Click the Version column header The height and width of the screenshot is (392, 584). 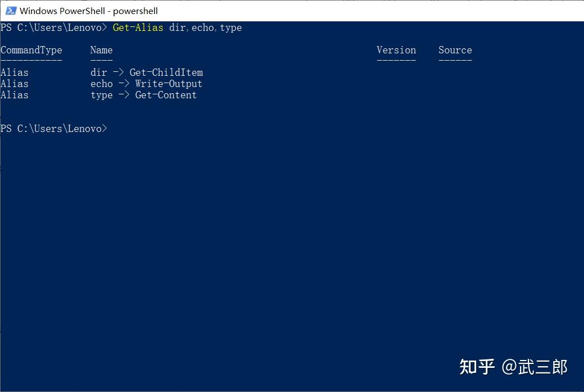coord(396,50)
